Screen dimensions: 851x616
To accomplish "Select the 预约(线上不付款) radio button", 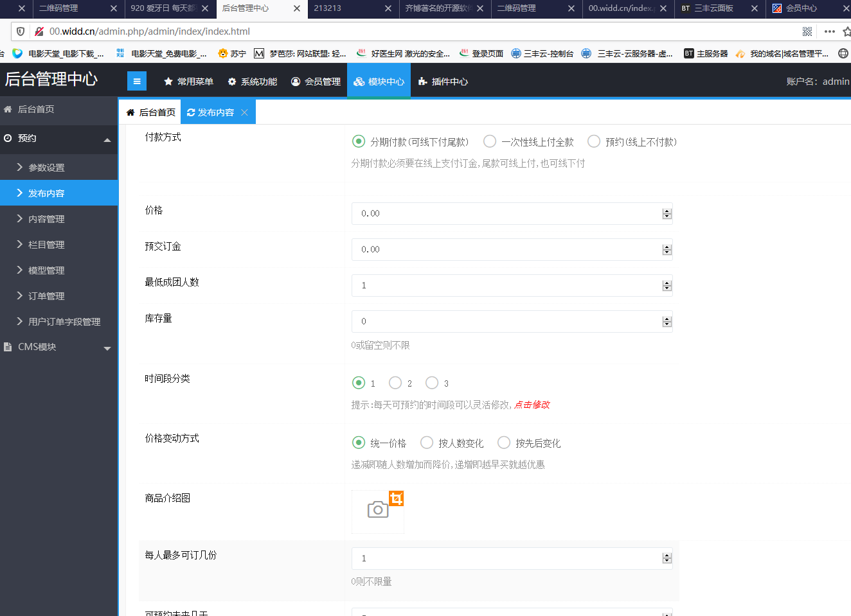I will [594, 141].
